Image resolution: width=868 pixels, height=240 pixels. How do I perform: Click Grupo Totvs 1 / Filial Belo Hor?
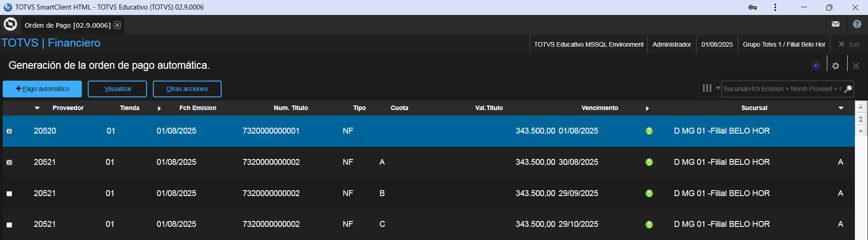pos(784,44)
